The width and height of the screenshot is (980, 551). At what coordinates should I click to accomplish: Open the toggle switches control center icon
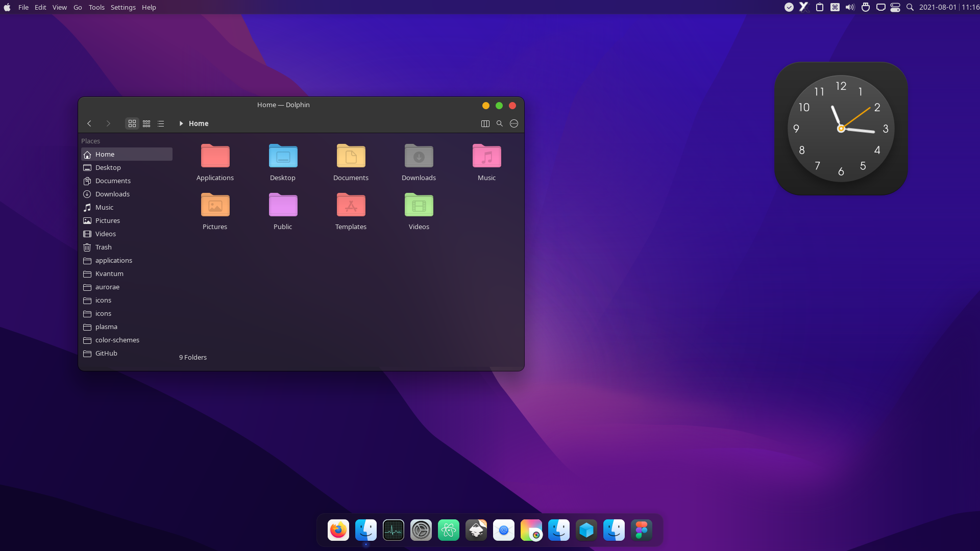[x=895, y=7]
